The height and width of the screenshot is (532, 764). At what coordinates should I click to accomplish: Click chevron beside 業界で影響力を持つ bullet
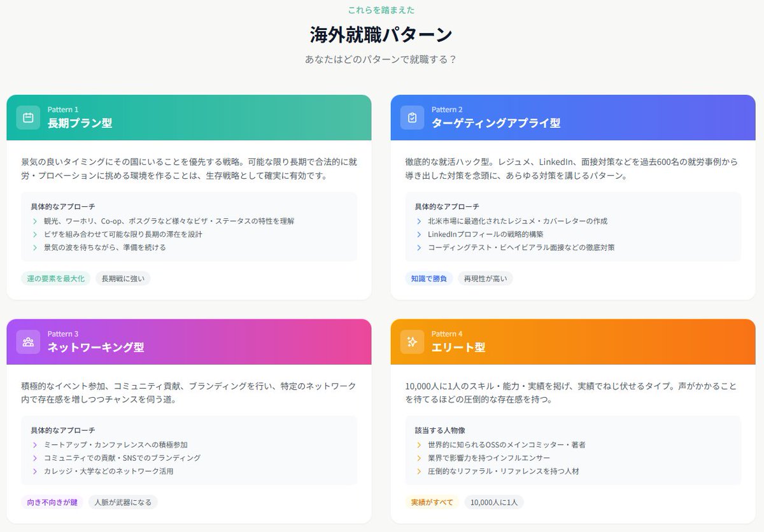[x=419, y=458]
